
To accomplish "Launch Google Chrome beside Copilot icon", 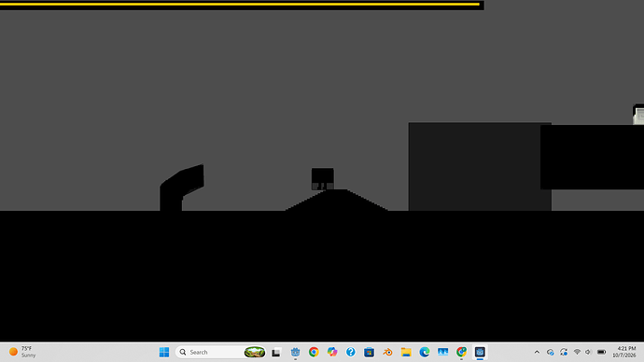I will click(x=314, y=352).
